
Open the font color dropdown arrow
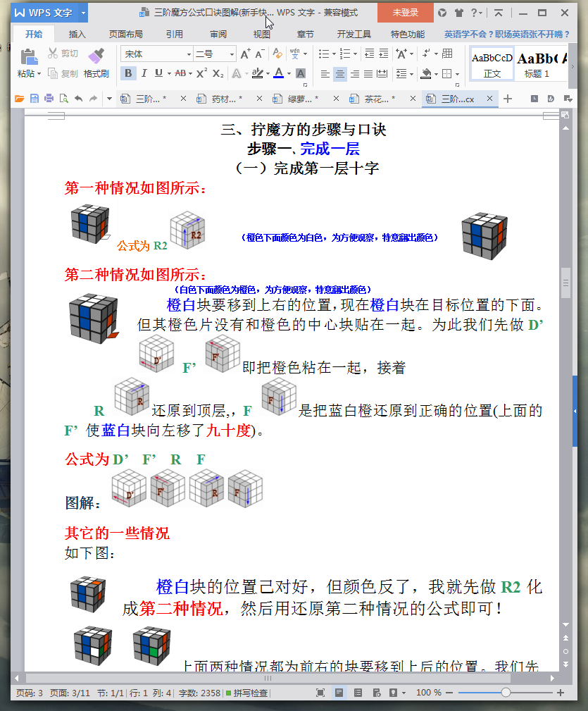(289, 73)
